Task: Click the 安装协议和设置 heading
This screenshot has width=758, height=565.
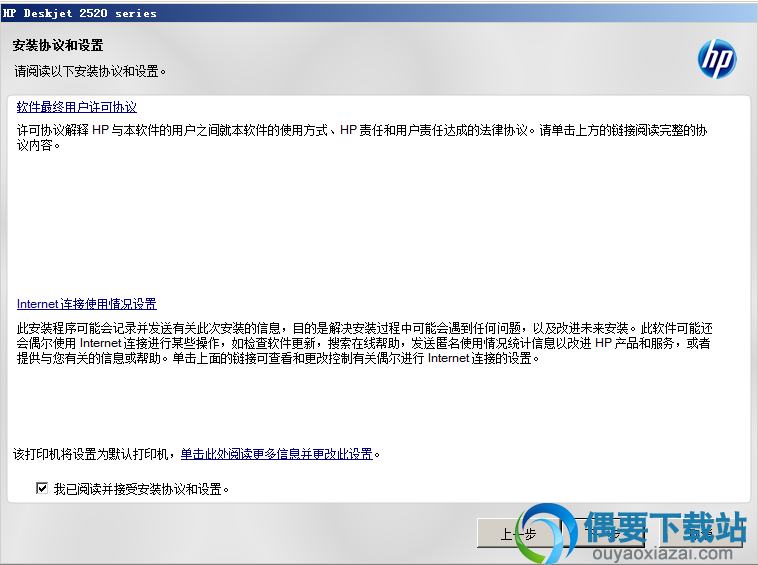Action: 58,45
